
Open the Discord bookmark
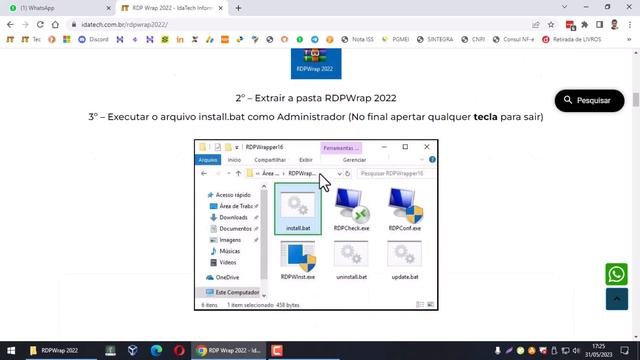(93, 40)
